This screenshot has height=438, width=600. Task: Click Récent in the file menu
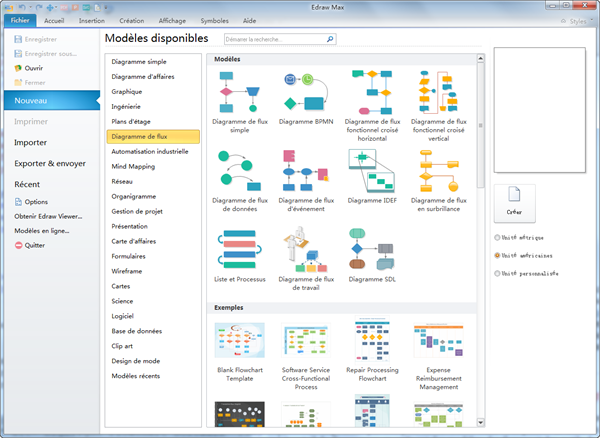click(27, 184)
